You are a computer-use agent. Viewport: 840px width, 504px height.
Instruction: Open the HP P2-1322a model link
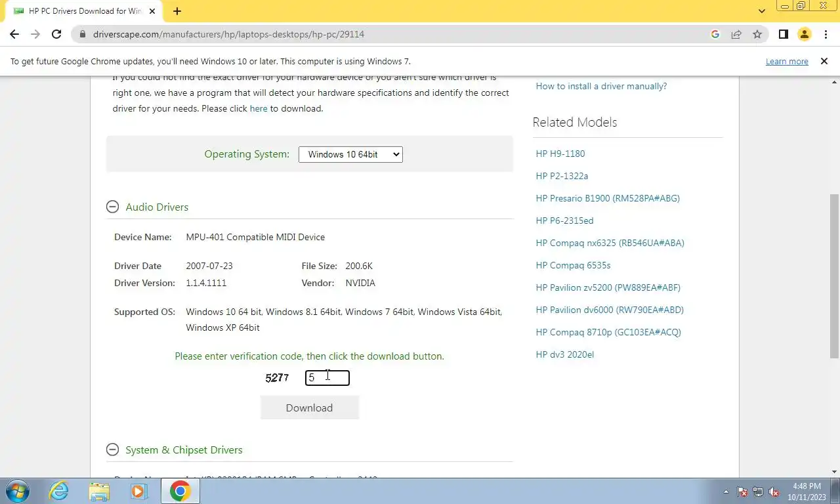(562, 176)
